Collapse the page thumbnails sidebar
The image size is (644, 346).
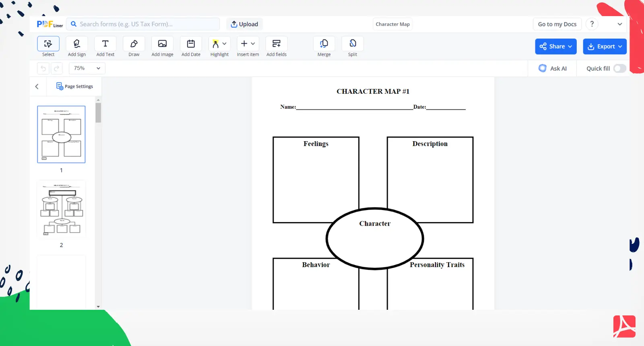click(37, 86)
